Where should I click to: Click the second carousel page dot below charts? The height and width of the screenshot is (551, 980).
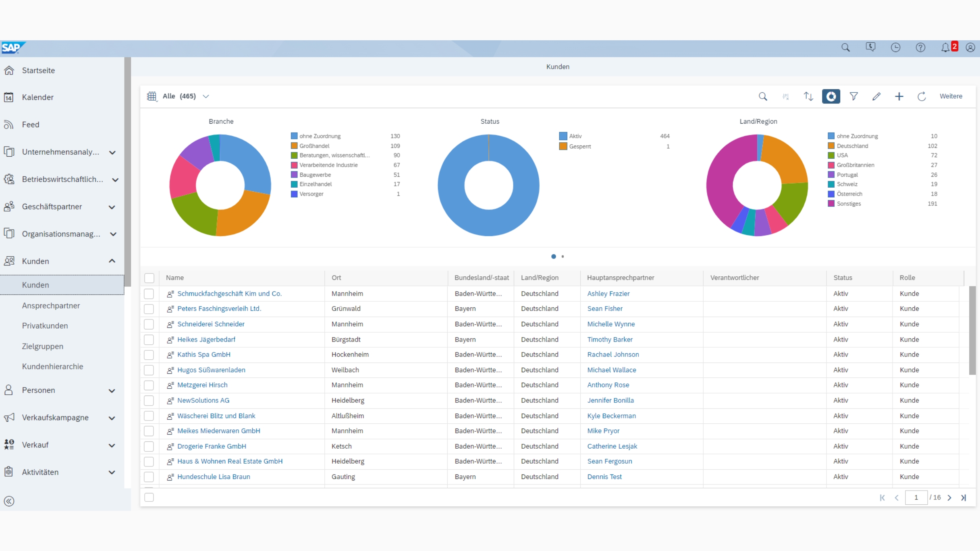(x=563, y=256)
